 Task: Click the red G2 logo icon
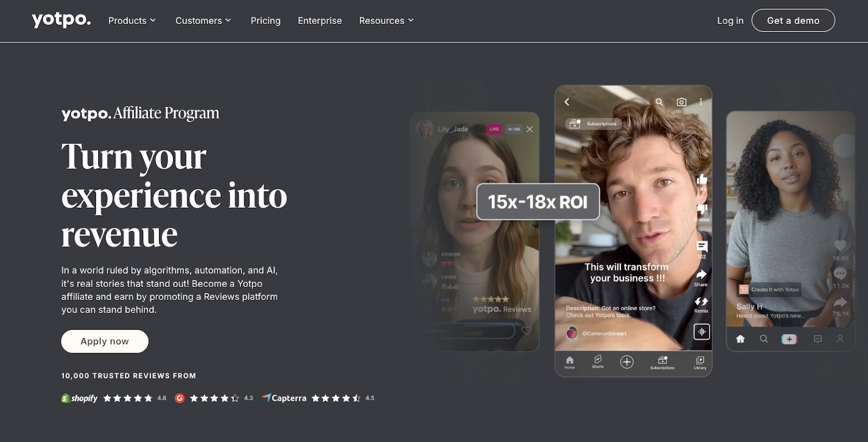pyautogui.click(x=180, y=398)
